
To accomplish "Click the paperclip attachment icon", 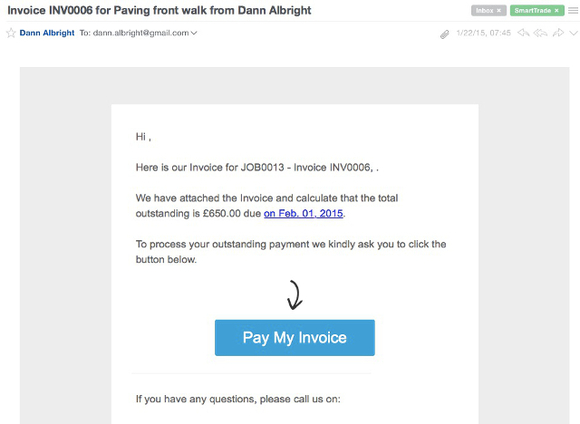I will pyautogui.click(x=445, y=34).
